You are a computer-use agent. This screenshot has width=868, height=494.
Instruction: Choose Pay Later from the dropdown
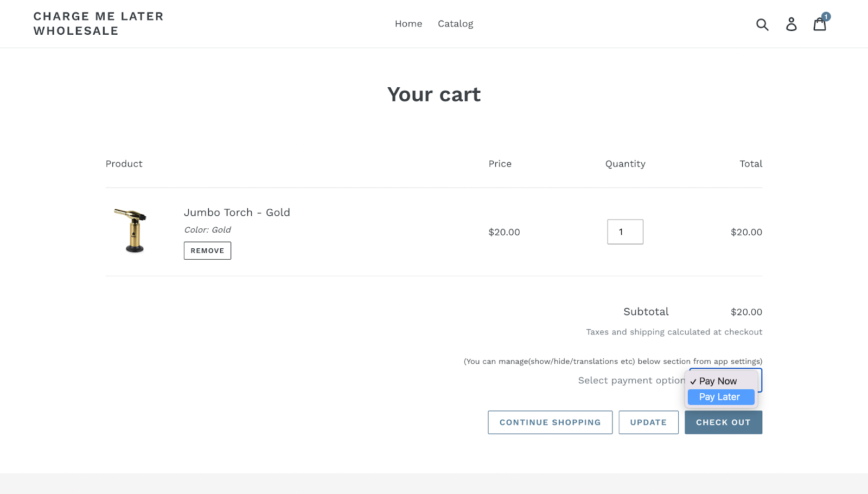pos(720,397)
